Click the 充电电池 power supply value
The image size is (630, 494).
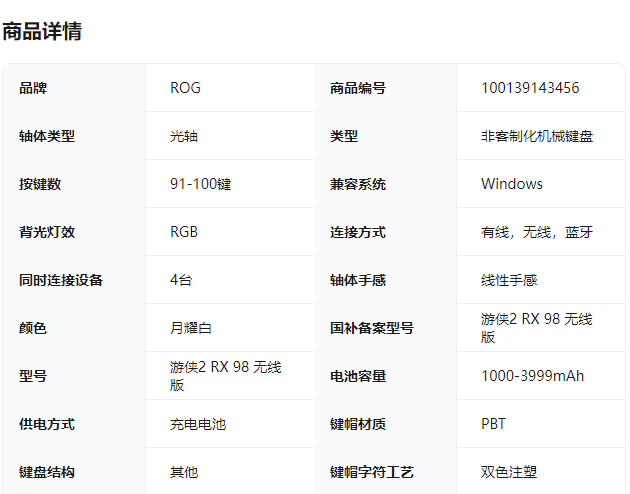(x=197, y=424)
